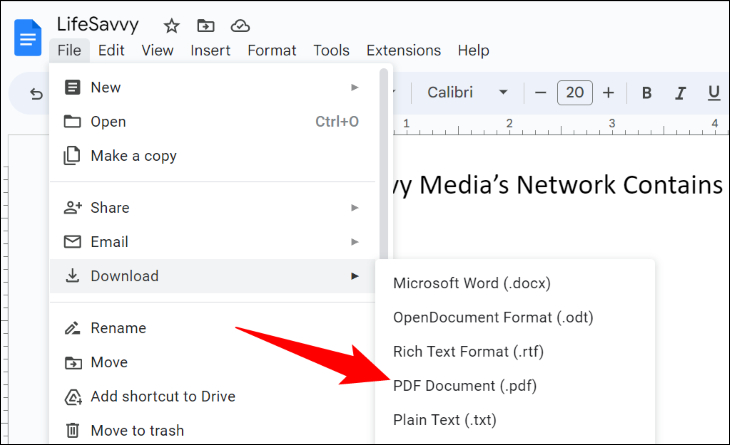The height and width of the screenshot is (445, 730).
Task: Click the move to folder icon
Action: pyautogui.click(x=205, y=26)
